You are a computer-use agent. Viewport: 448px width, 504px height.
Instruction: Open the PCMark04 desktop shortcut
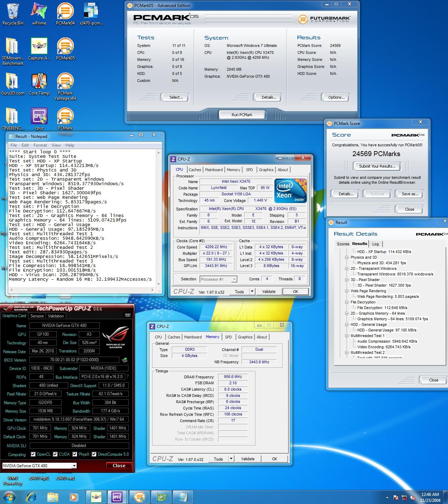(x=65, y=14)
